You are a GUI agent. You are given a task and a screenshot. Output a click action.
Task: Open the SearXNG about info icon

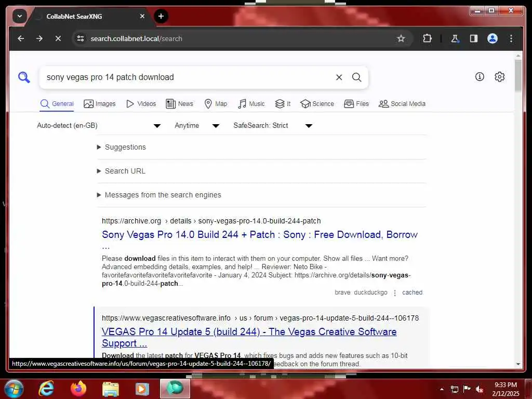coord(480,77)
